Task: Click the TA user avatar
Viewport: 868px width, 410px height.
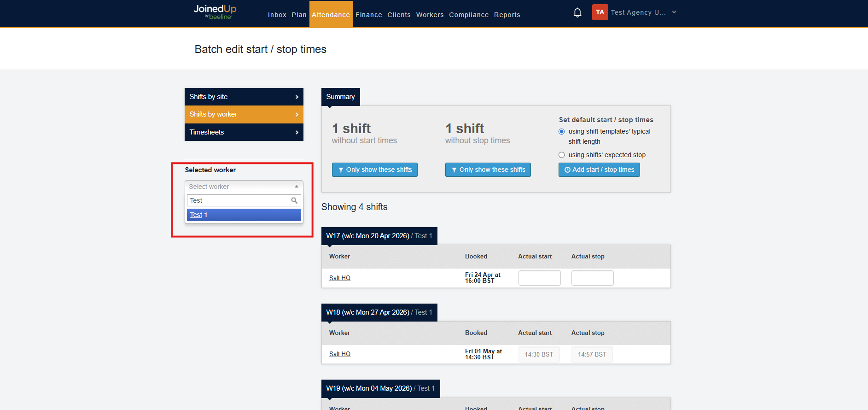Action: [600, 12]
